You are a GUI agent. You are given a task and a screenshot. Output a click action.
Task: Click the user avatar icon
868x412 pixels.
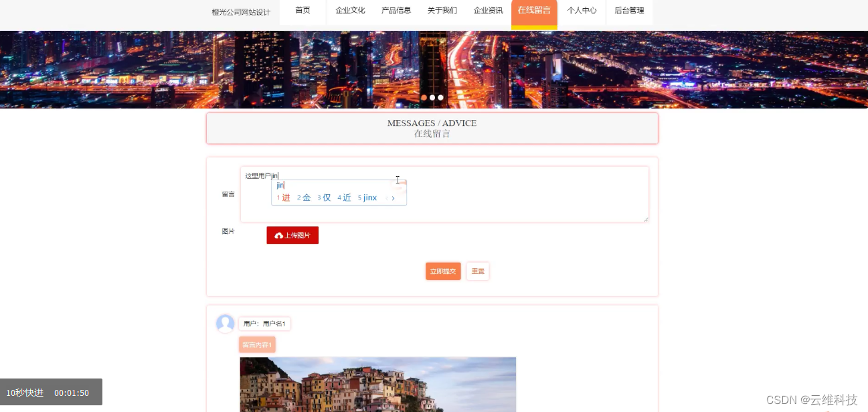tap(226, 324)
